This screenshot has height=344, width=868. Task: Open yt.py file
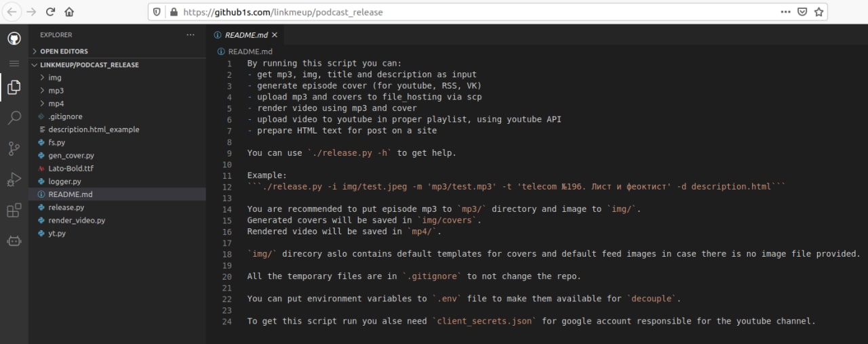coord(117,234)
